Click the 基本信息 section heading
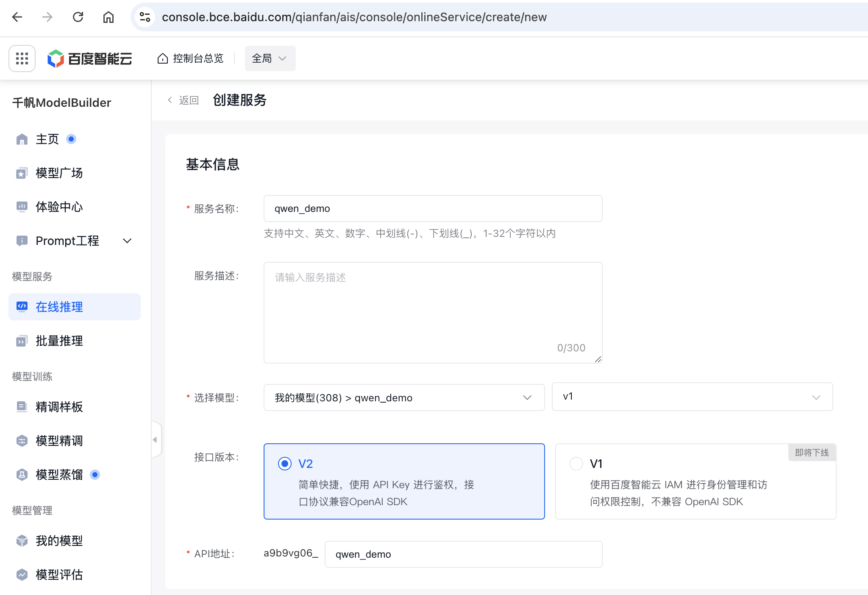 (x=213, y=164)
